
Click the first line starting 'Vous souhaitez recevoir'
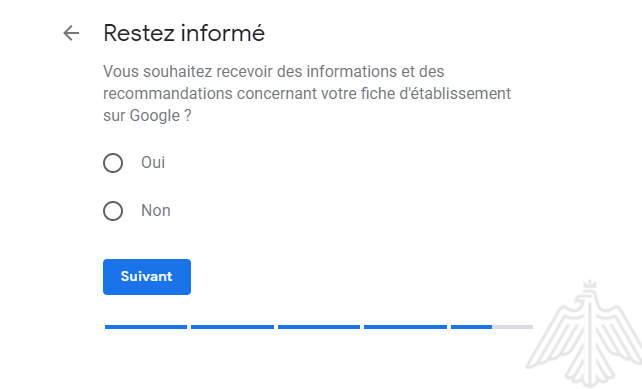(274, 71)
